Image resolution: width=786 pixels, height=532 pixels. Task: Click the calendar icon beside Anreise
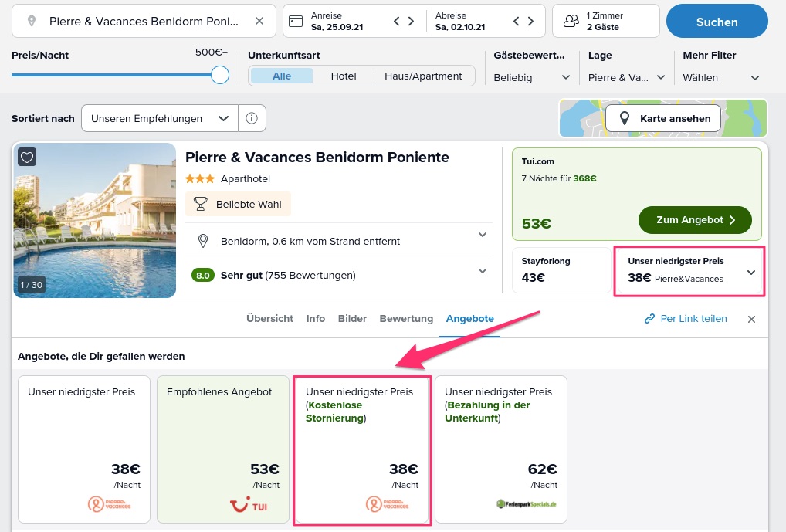296,21
